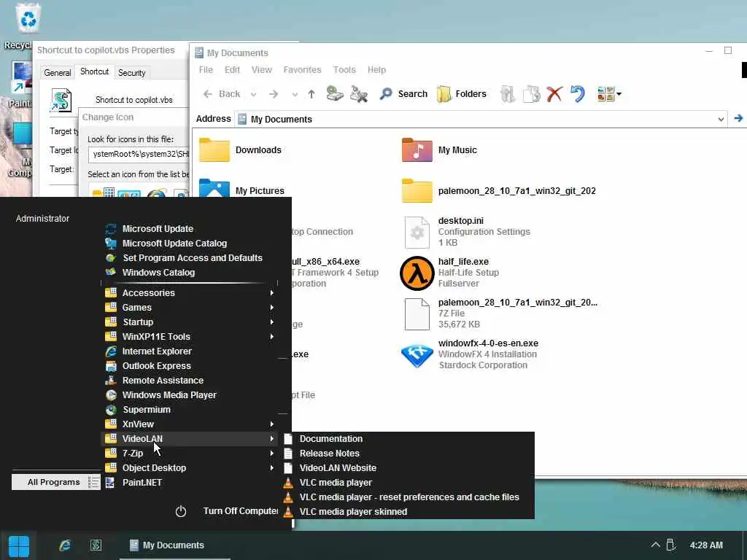
Task: Go up one folder level arrow
Action: tap(311, 94)
